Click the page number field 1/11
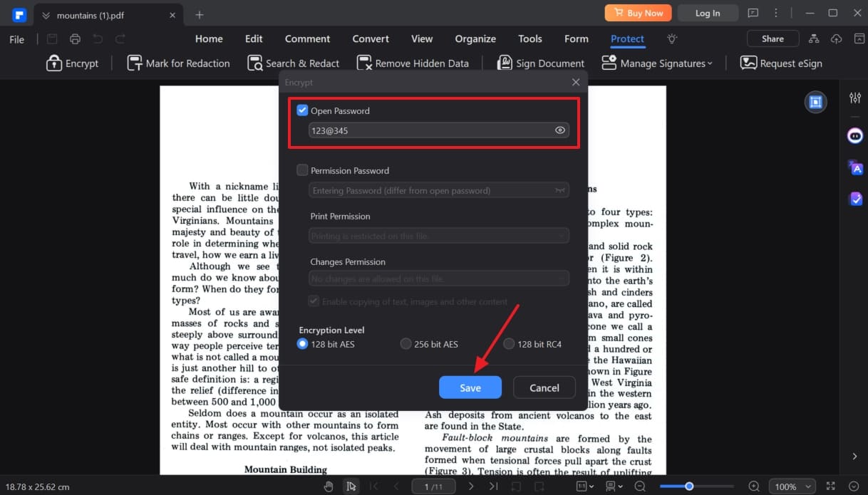The height and width of the screenshot is (495, 868). coord(433,486)
